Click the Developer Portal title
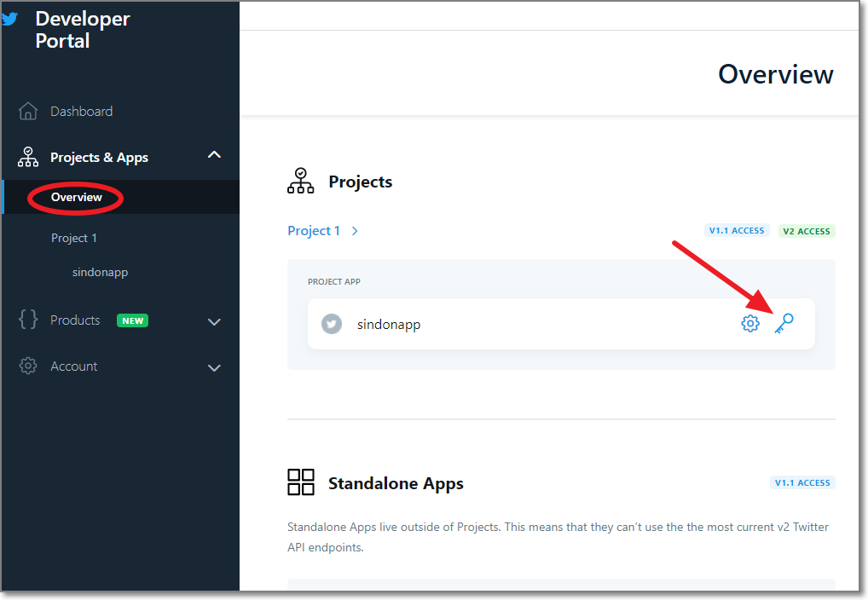 83,30
